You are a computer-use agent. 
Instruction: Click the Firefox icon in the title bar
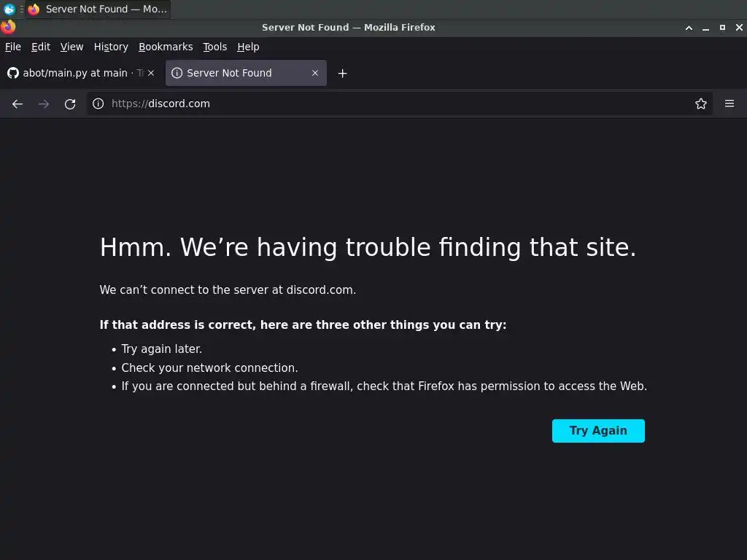(8, 27)
